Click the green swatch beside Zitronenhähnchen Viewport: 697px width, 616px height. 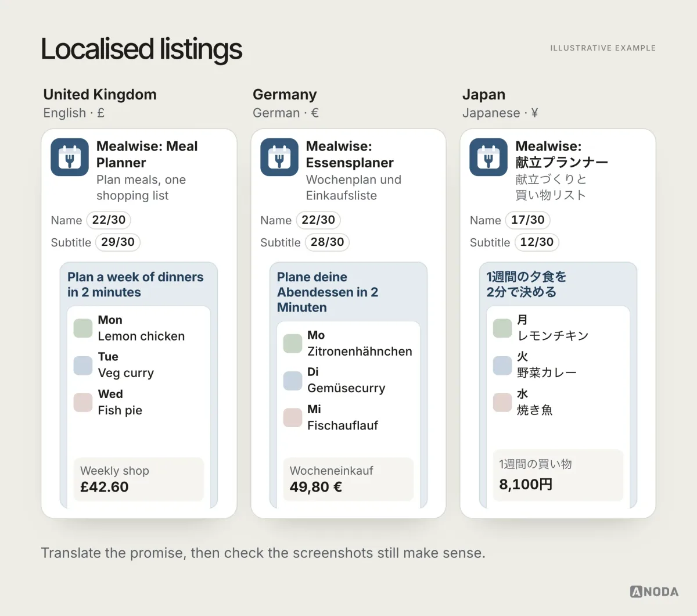coord(293,343)
